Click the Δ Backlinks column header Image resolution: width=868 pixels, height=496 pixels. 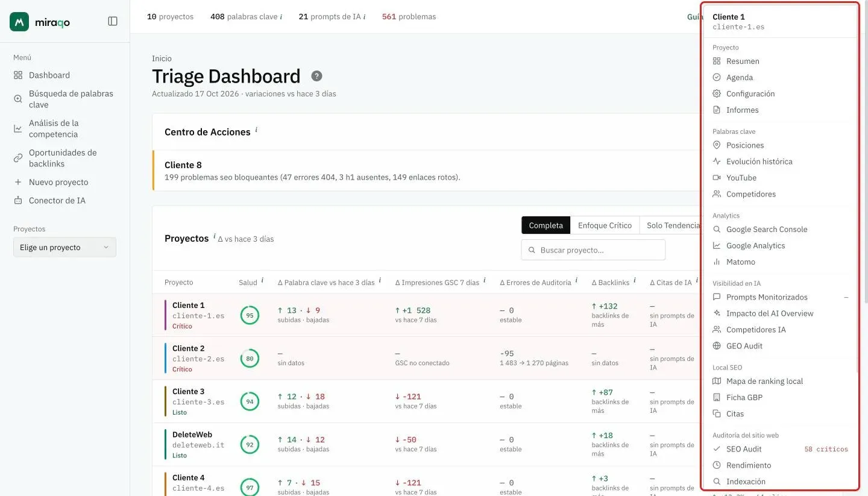pyautogui.click(x=610, y=283)
